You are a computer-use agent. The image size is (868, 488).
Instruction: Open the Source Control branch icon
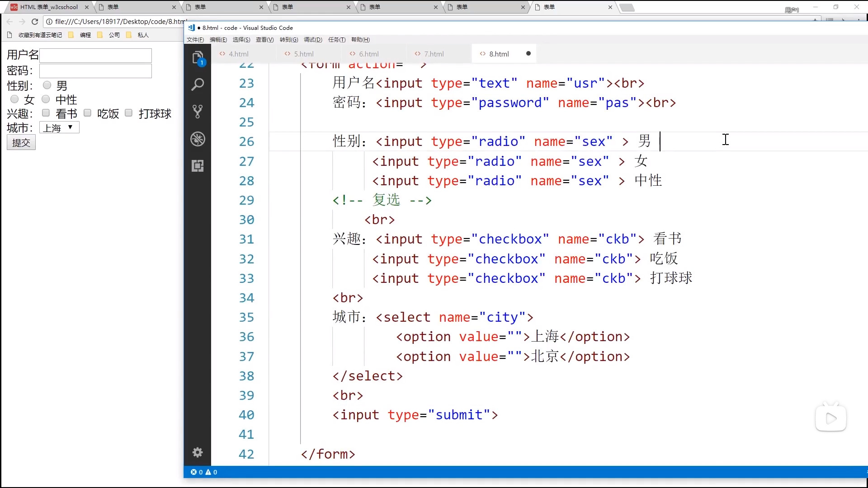point(198,112)
